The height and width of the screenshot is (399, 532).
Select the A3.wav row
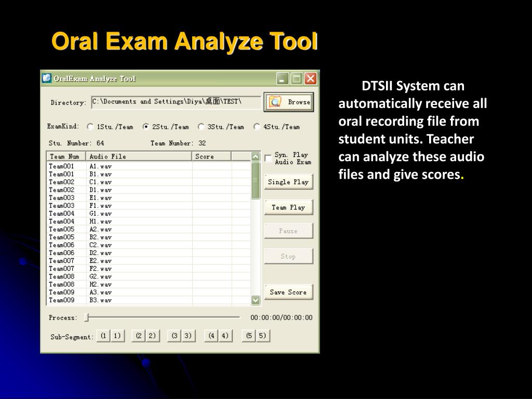coord(149,292)
